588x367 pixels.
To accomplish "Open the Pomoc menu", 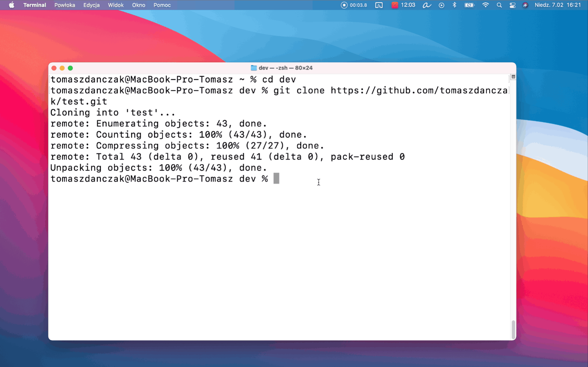I will tap(162, 5).
